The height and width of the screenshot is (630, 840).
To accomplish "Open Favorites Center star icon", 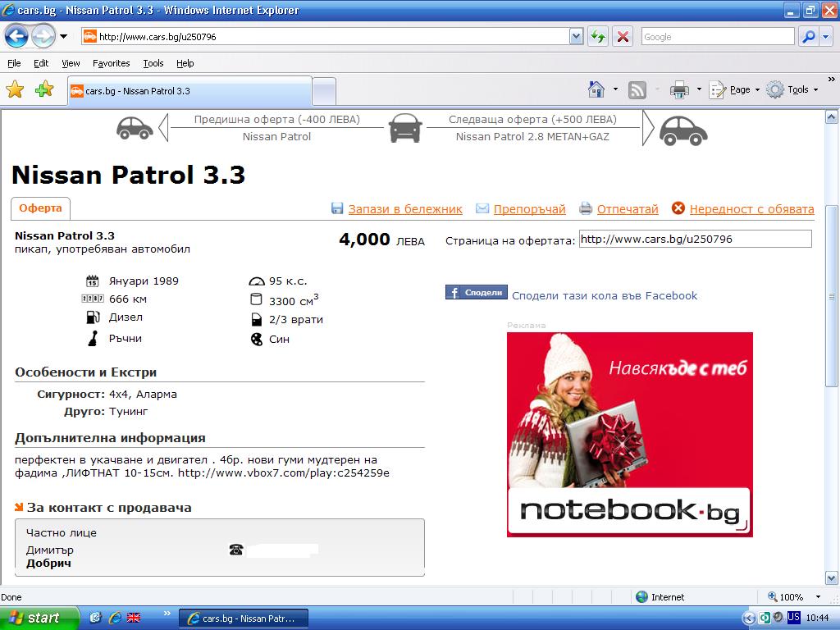I will click(x=15, y=89).
